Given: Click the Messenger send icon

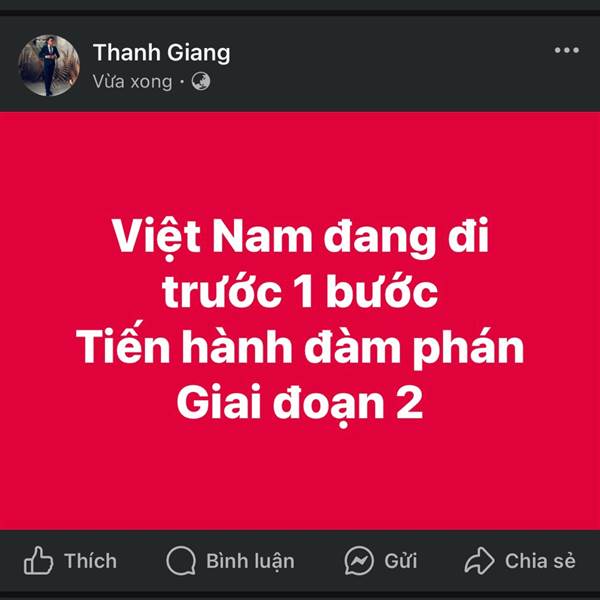Looking at the screenshot, I should (359, 561).
